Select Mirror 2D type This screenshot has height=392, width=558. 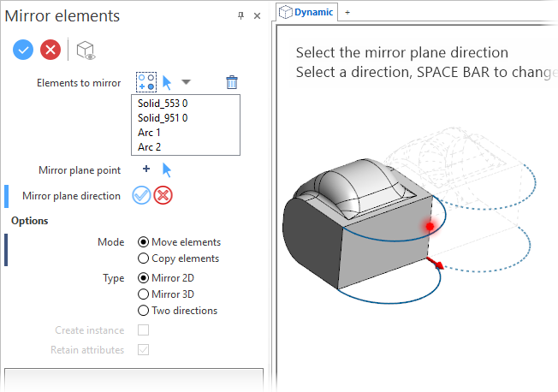point(166,277)
